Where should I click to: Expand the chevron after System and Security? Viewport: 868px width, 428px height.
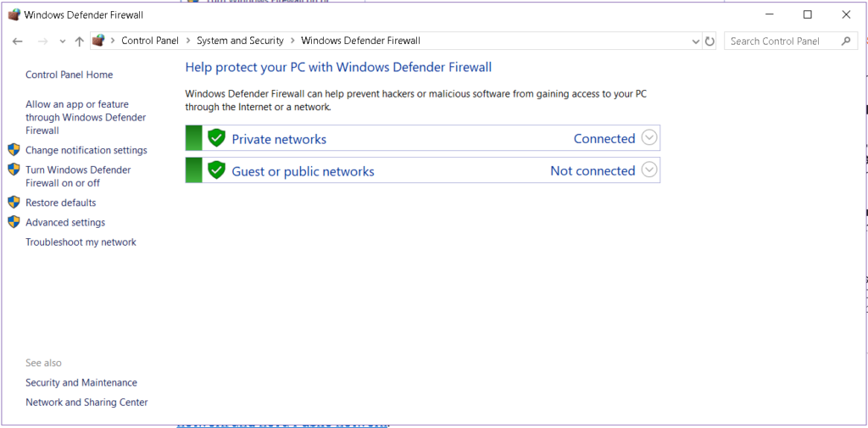point(292,41)
